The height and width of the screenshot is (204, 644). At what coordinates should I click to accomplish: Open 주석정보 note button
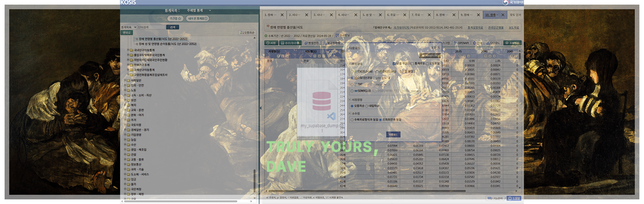tap(342, 35)
